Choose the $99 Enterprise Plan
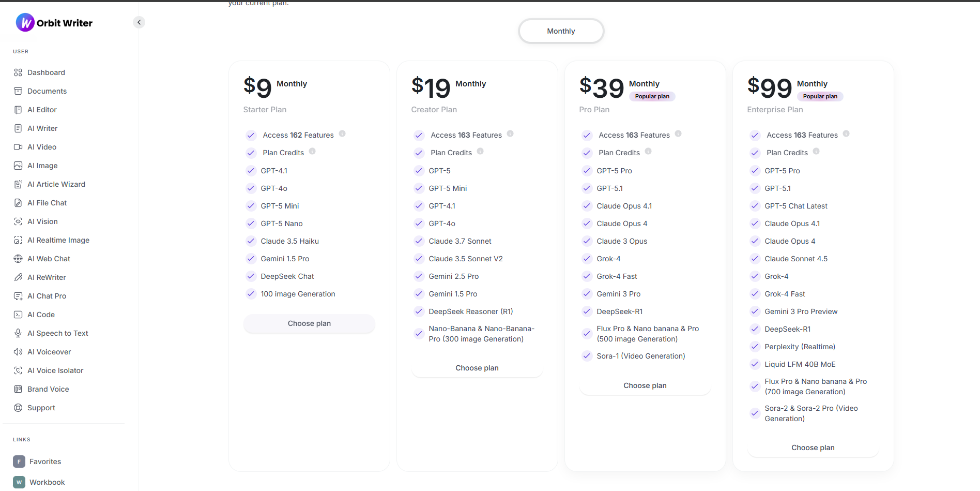Image resolution: width=980 pixels, height=491 pixels. tap(813, 448)
